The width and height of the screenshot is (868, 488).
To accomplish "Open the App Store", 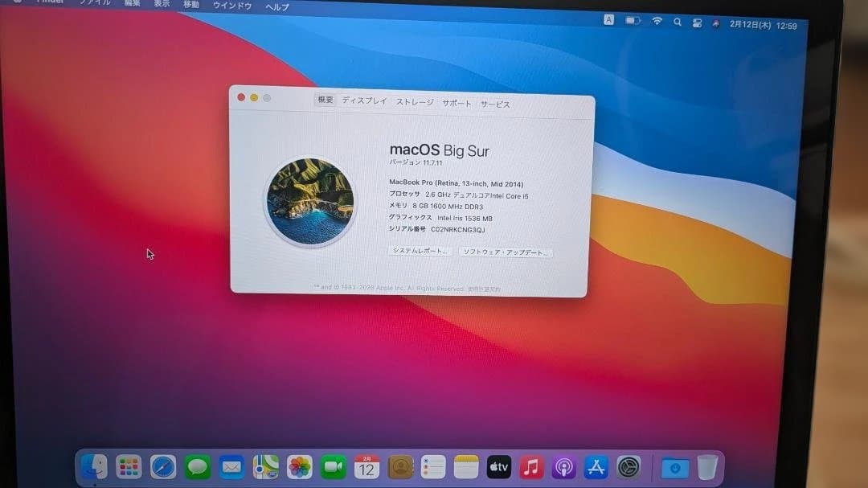I will [596, 467].
